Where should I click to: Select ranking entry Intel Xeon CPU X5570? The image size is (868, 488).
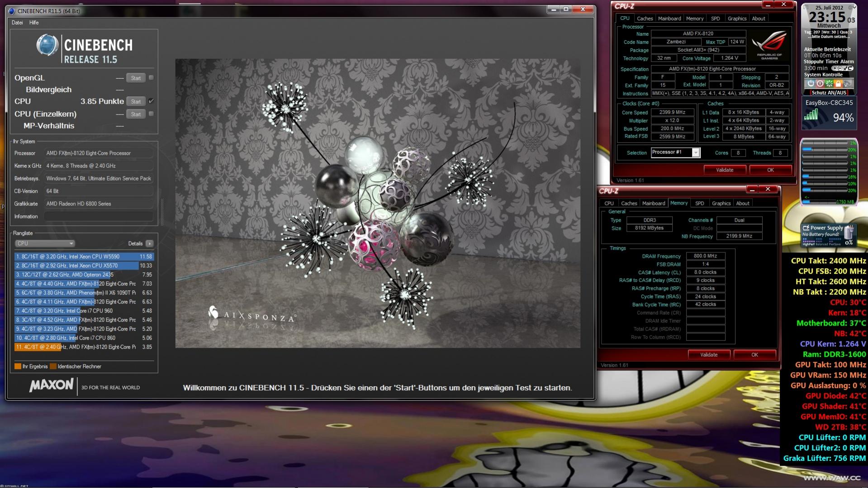pyautogui.click(x=84, y=265)
